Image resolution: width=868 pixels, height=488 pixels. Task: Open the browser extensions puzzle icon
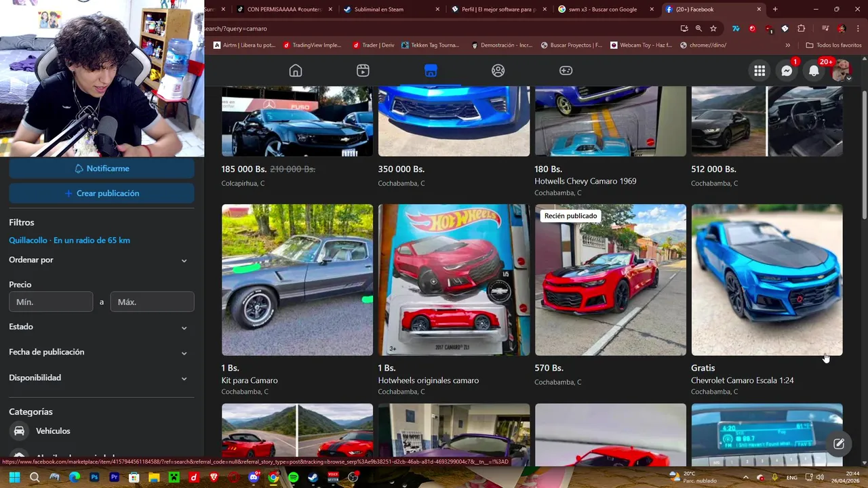click(801, 28)
